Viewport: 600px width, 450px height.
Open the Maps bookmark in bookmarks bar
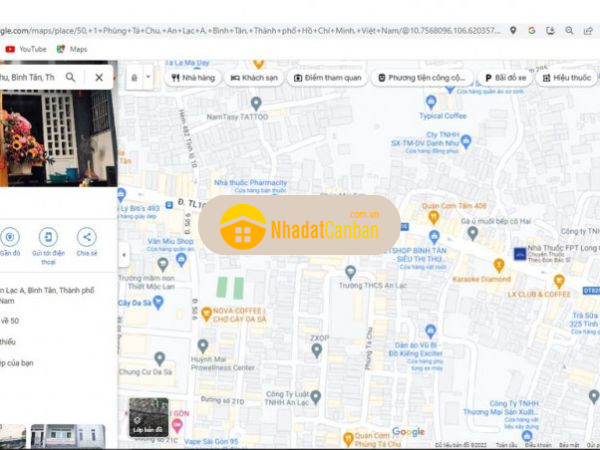point(71,48)
